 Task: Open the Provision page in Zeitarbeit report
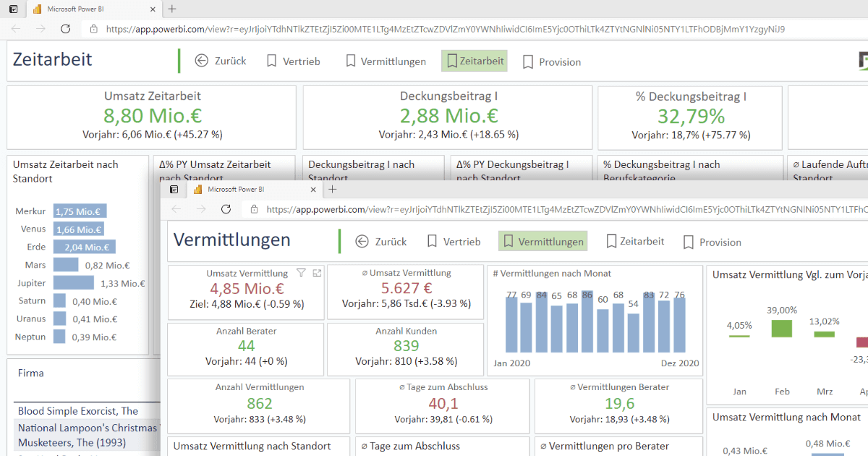pos(551,62)
